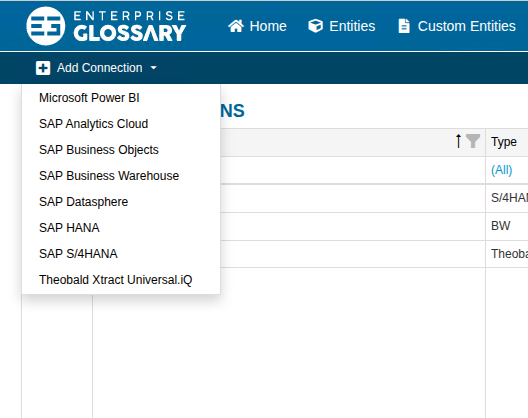Viewport: 528px width, 418px height.
Task: Open the Custom Entities navigation item
Action: (457, 26)
